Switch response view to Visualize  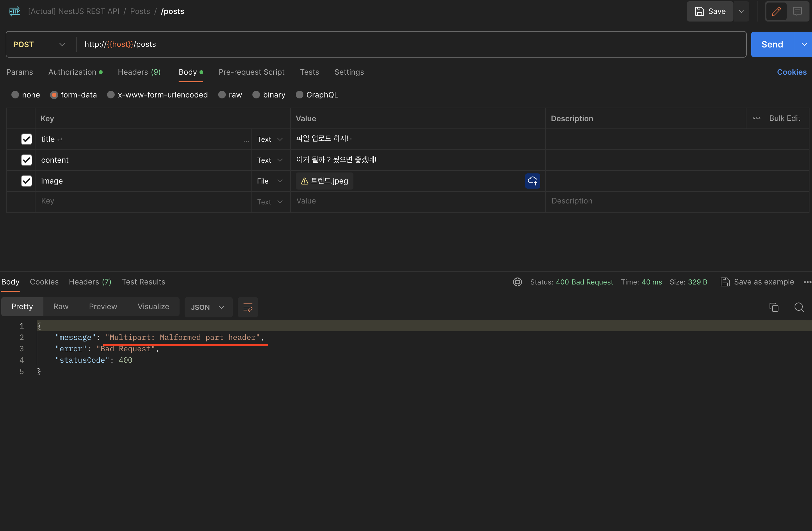[154, 306]
